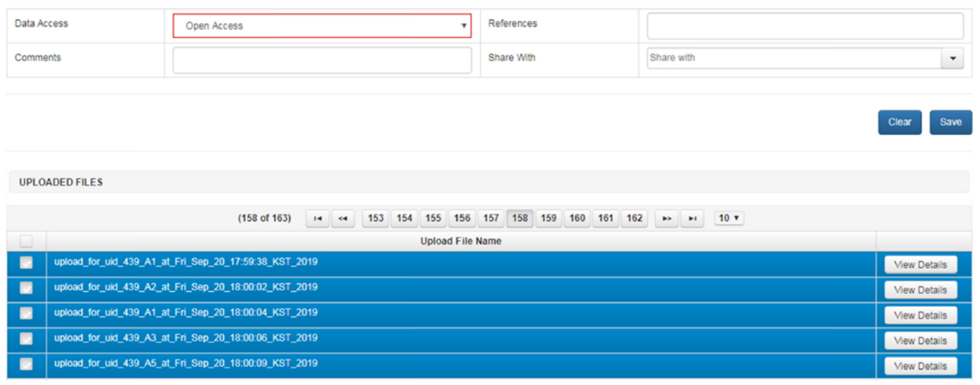The image size is (980, 385).
Task: View Details for file uploaded at 18:00:09
Action: pyautogui.click(x=920, y=366)
